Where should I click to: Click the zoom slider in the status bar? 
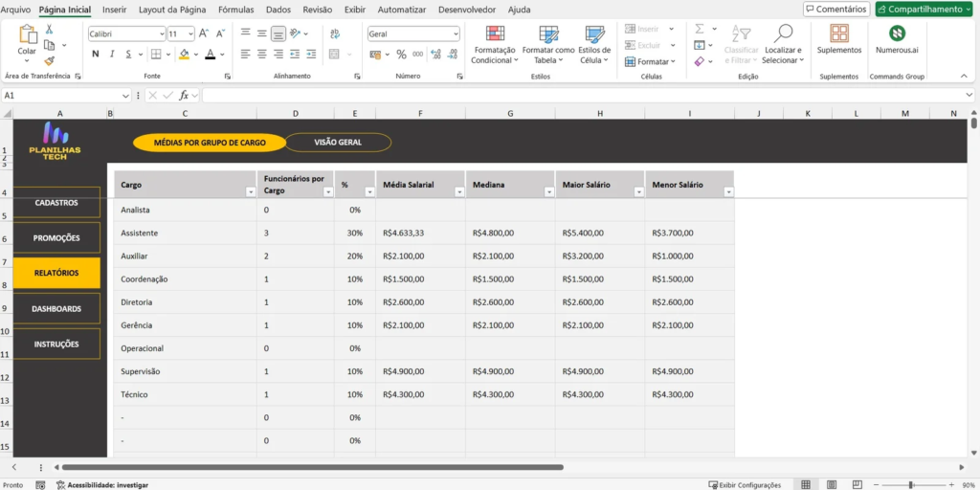pyautogui.click(x=910, y=485)
